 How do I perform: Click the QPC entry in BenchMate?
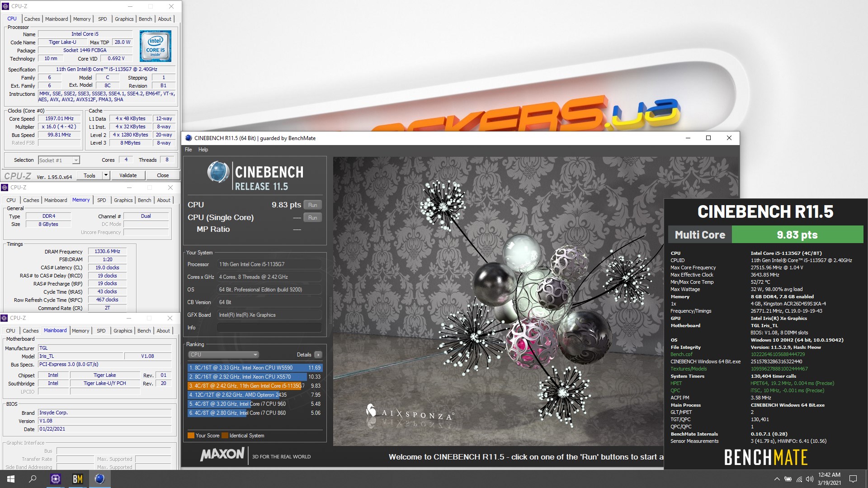tap(675, 390)
